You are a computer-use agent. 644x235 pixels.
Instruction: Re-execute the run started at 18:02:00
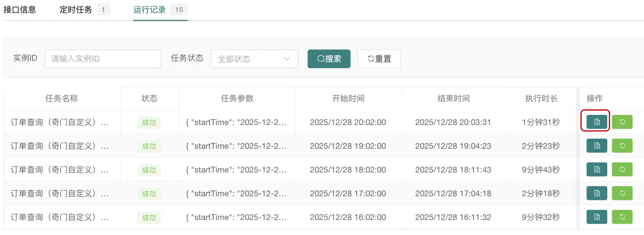pyautogui.click(x=622, y=170)
